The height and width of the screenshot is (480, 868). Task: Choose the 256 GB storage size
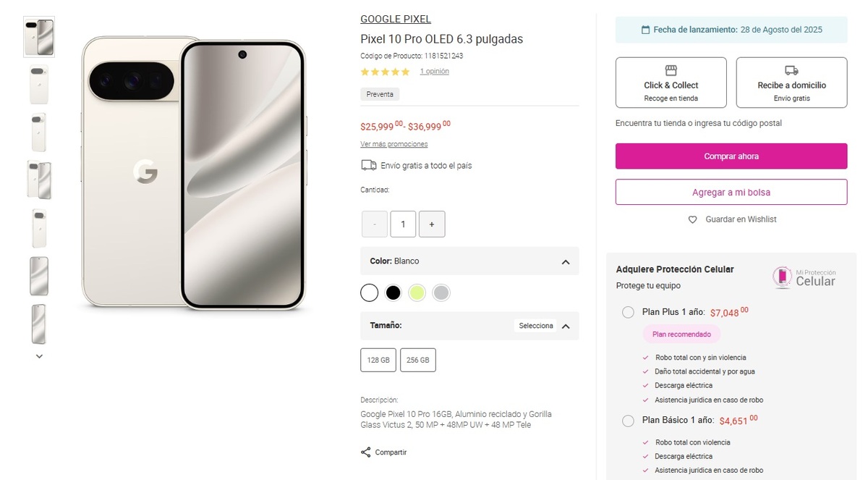pos(417,360)
